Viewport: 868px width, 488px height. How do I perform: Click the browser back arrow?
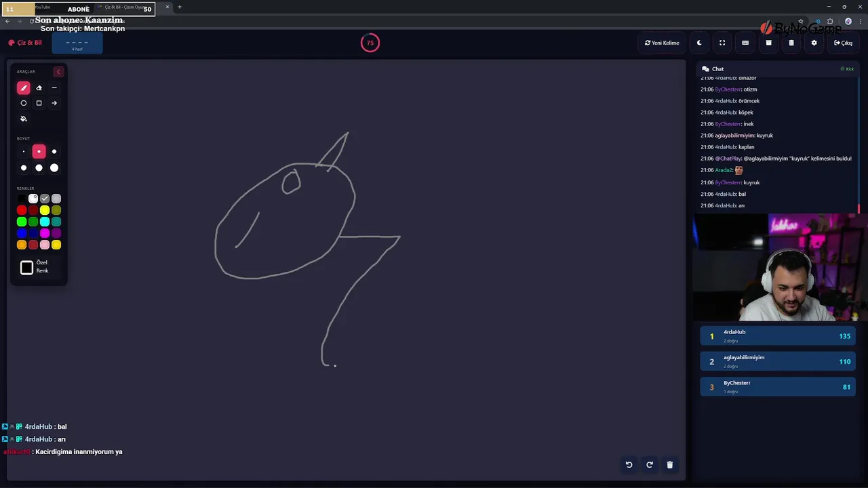point(7,21)
